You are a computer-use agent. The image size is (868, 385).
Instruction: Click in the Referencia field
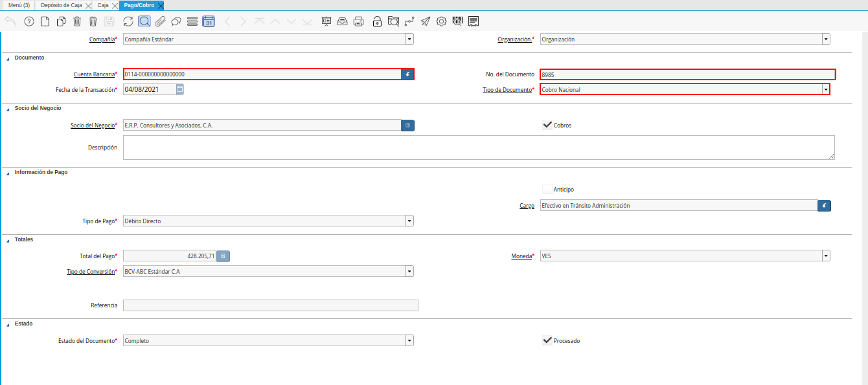point(271,305)
